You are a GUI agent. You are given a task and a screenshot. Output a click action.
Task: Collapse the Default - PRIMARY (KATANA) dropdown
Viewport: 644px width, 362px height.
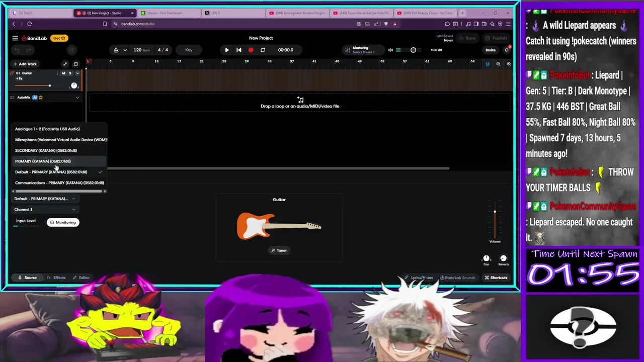44,199
